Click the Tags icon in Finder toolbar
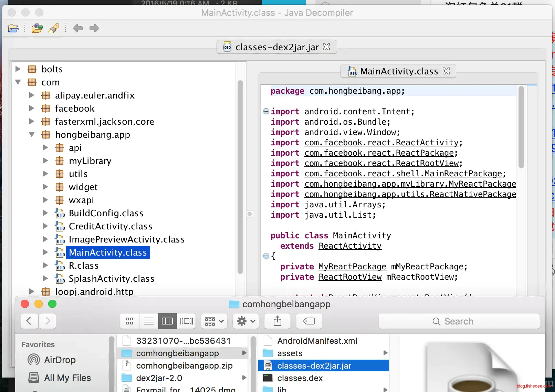Image resolution: width=555 pixels, height=392 pixels. pyautogui.click(x=309, y=321)
